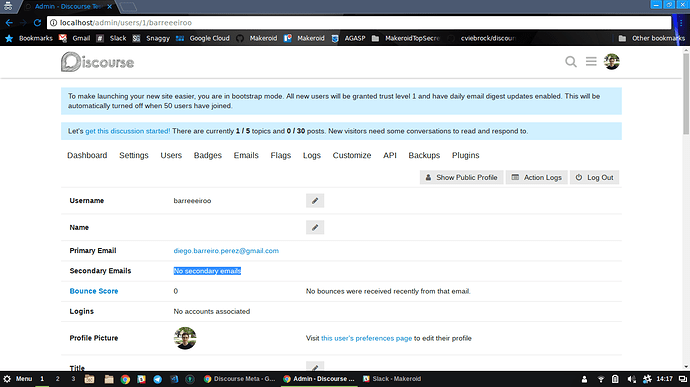Open the user avatar menu in header
Image resolution: width=690 pixels, height=387 pixels.
[x=612, y=62]
